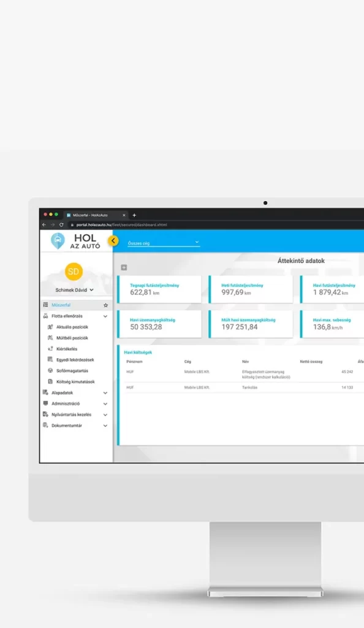The width and height of the screenshot is (364, 628).
Task: Expand the Adminisztráció chevron
Action: [x=105, y=404]
